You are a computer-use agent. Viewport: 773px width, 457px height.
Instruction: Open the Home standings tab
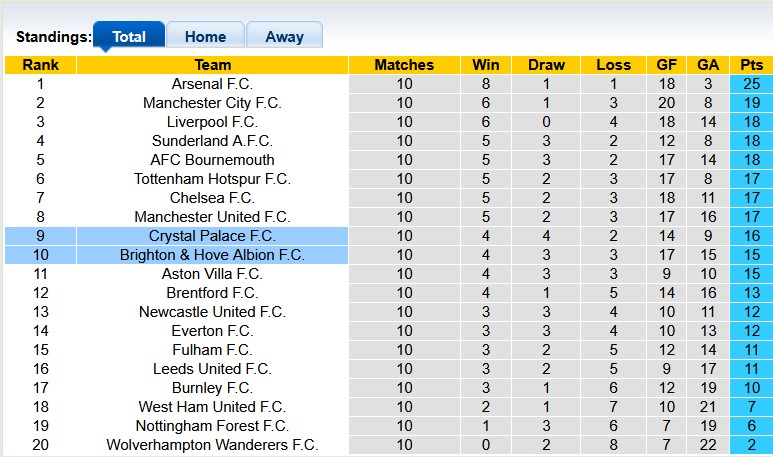[205, 36]
